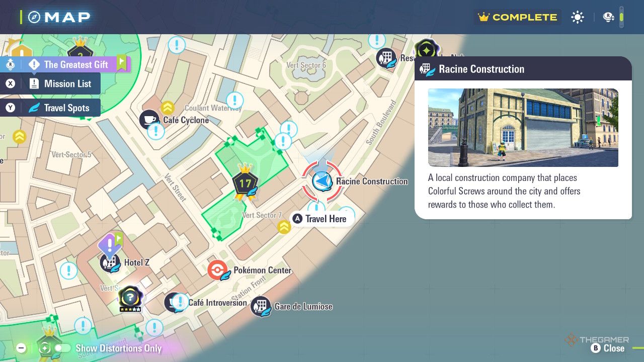The width and height of the screenshot is (644, 362).
Task: Click yellow chevron marker near Vert Sector 7
Action: (284, 227)
